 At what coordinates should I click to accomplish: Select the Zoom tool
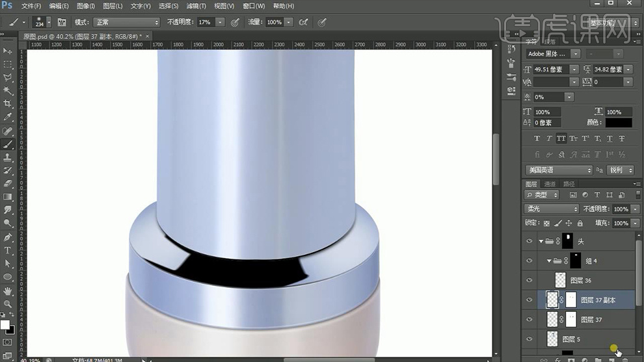tap(8, 304)
